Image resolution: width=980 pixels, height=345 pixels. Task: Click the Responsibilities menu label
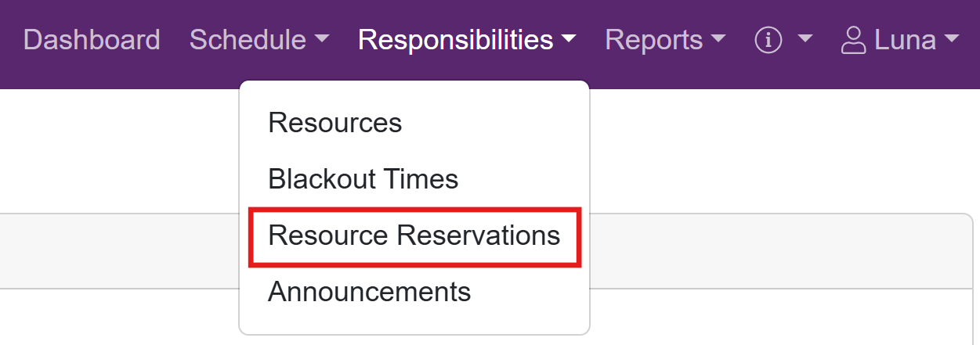coord(455,40)
